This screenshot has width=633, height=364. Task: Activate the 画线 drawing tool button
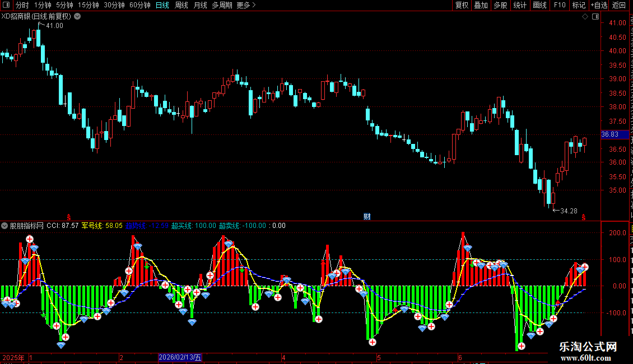[540, 5]
